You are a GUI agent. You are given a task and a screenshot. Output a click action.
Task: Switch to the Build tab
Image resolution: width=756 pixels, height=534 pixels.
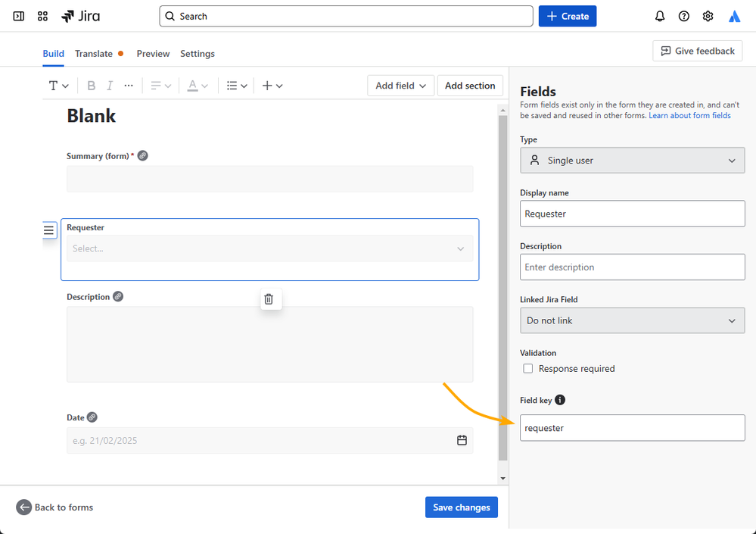[x=53, y=54]
